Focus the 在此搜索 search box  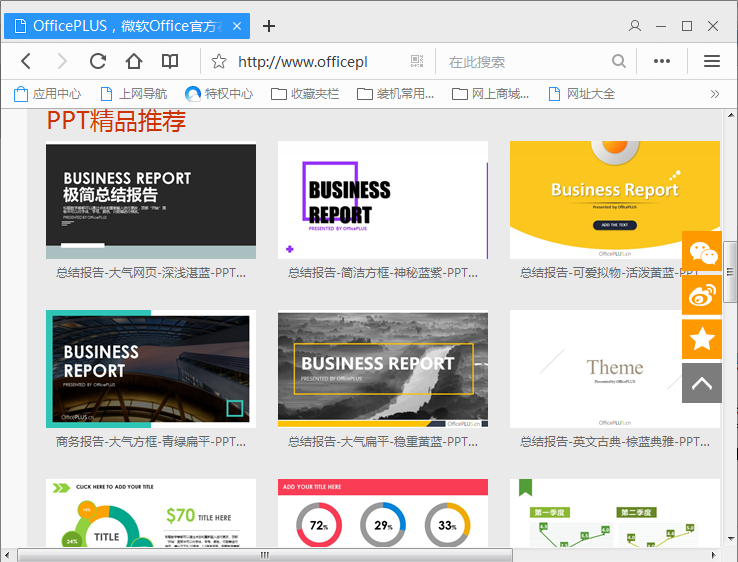pos(525,62)
